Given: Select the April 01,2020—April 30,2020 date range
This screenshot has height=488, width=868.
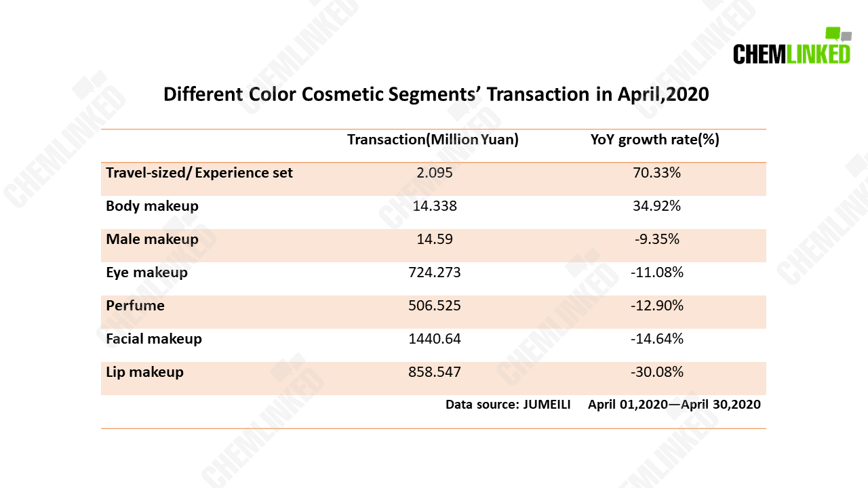Looking at the screenshot, I should pos(674,405).
